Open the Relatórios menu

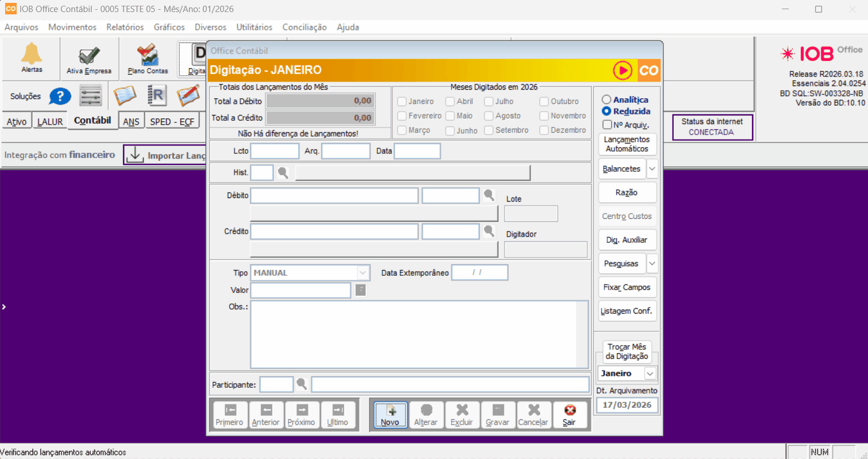point(125,27)
